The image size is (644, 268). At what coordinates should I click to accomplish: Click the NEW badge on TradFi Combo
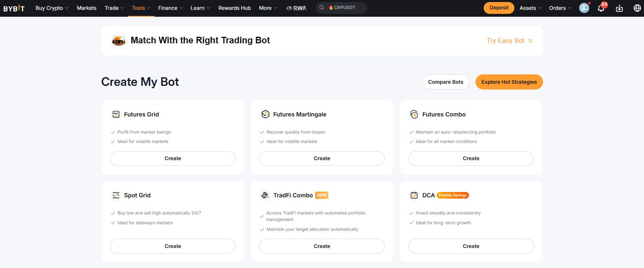322,195
